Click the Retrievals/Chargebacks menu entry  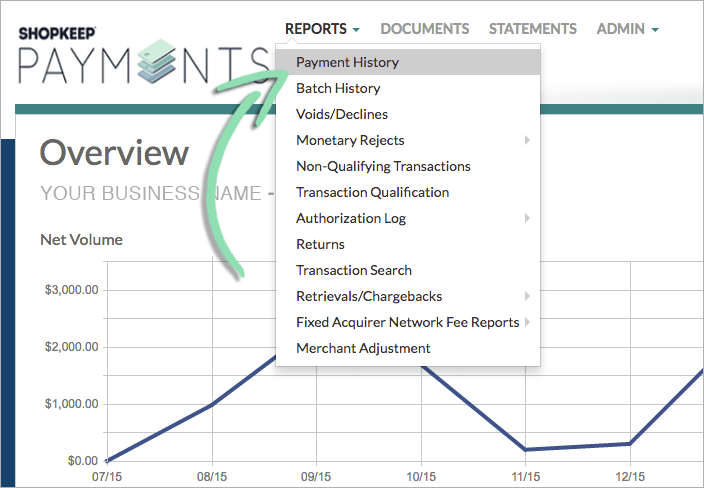click(408, 296)
